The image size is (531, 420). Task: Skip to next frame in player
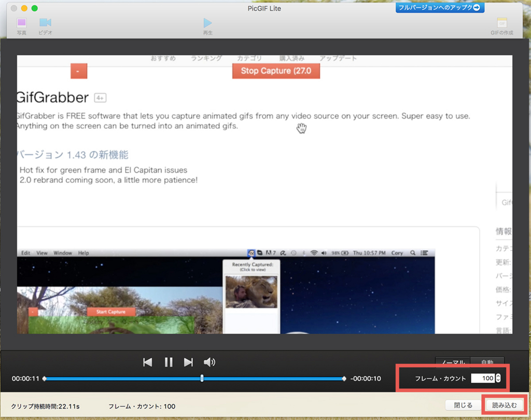coord(189,362)
